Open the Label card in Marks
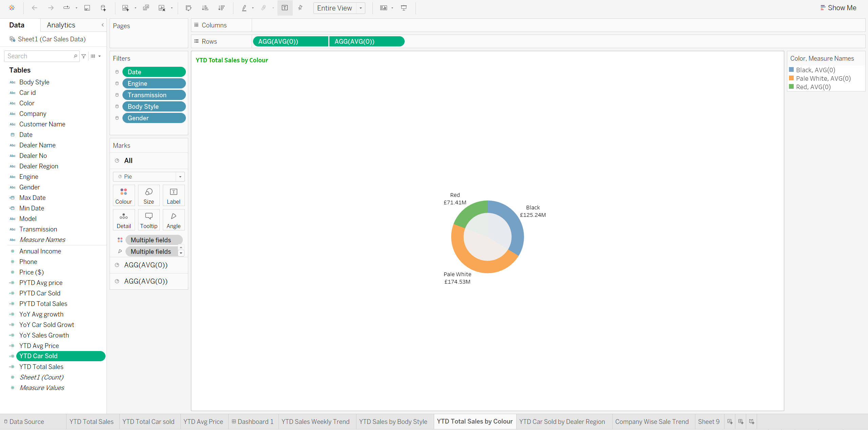 [173, 196]
